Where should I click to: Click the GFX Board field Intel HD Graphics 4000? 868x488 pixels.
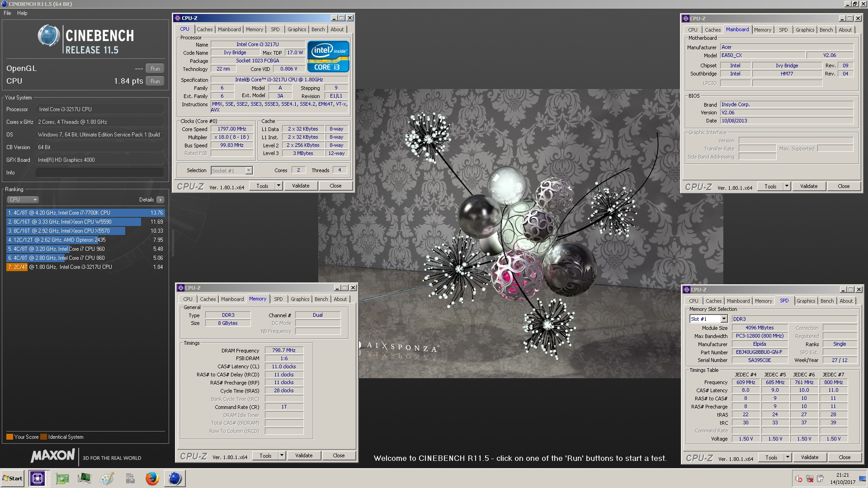coord(99,160)
